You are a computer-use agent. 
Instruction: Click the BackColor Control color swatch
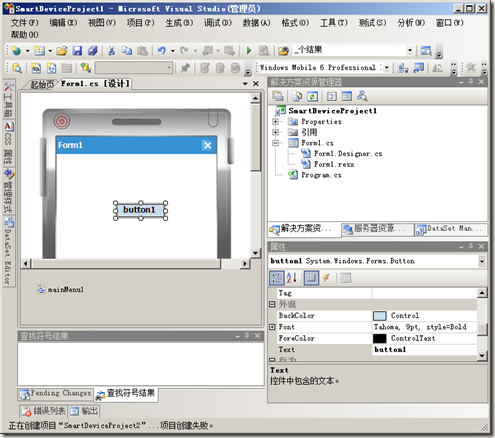tap(380, 316)
